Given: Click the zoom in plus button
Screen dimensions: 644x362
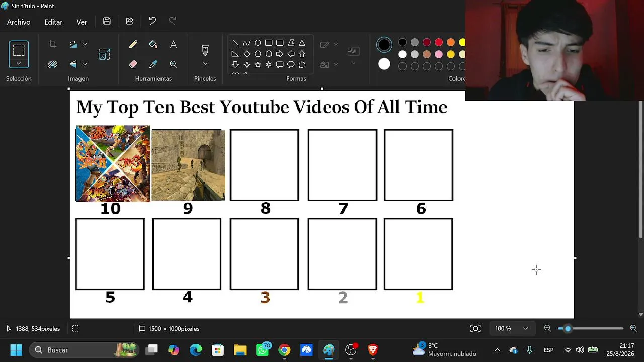Looking at the screenshot, I should click(633, 328).
